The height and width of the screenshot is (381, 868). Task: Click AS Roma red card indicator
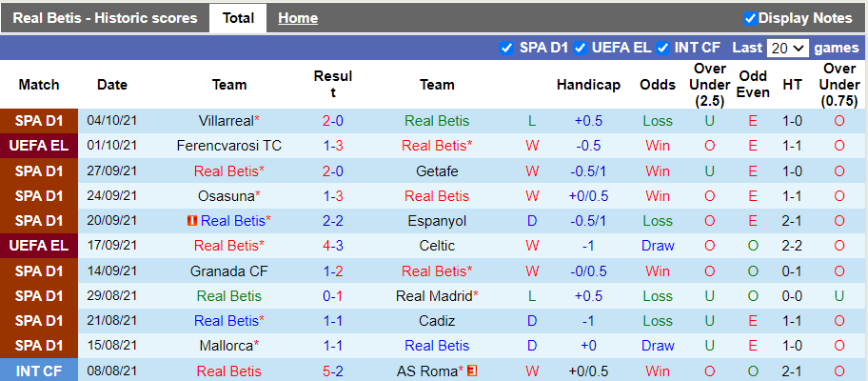click(x=471, y=371)
